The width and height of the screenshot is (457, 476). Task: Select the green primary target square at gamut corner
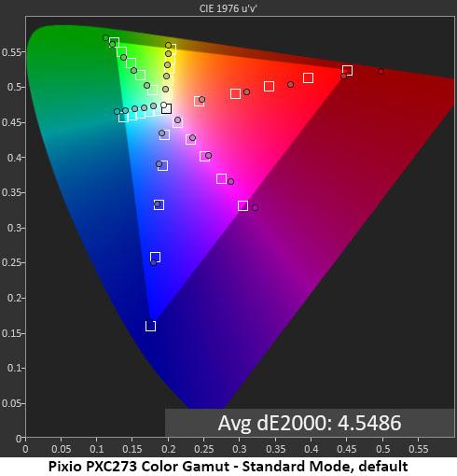(x=114, y=42)
